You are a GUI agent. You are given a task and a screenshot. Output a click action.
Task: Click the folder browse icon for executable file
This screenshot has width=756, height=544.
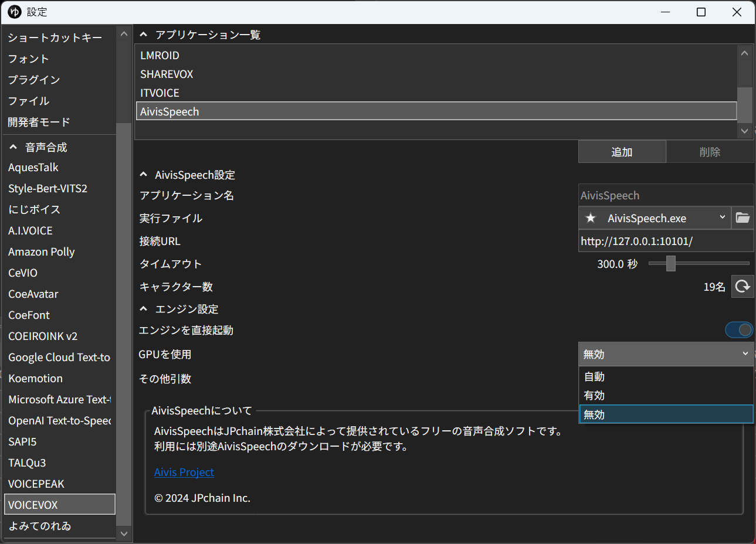743,218
